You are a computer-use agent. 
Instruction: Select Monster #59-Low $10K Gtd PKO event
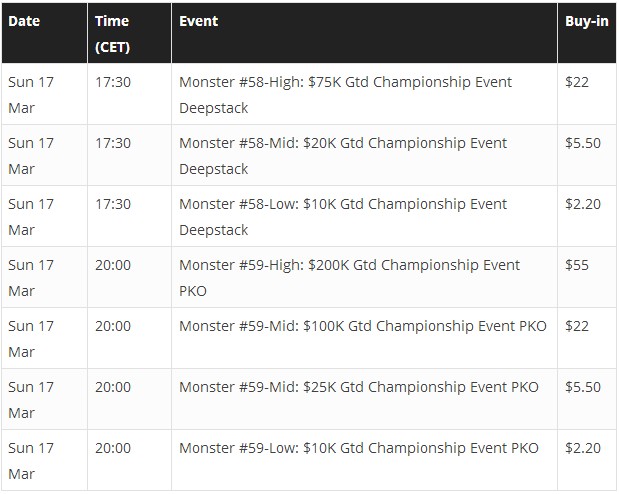click(359, 448)
